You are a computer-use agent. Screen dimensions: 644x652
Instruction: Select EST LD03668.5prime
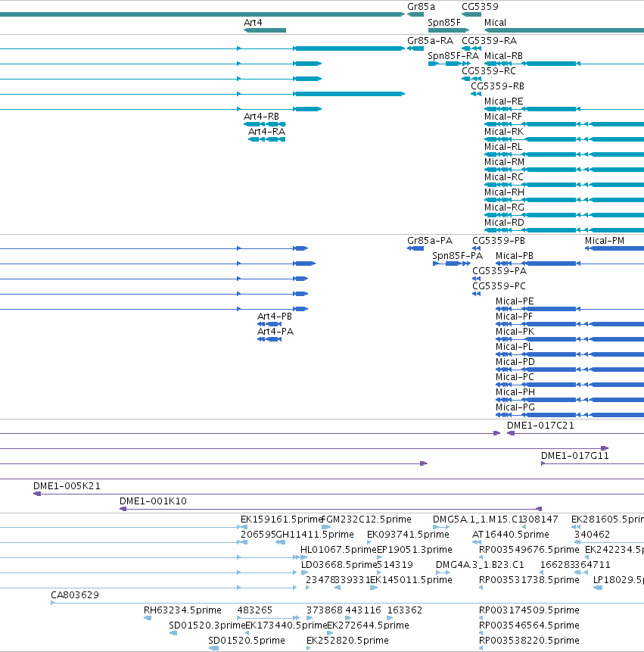click(x=338, y=565)
